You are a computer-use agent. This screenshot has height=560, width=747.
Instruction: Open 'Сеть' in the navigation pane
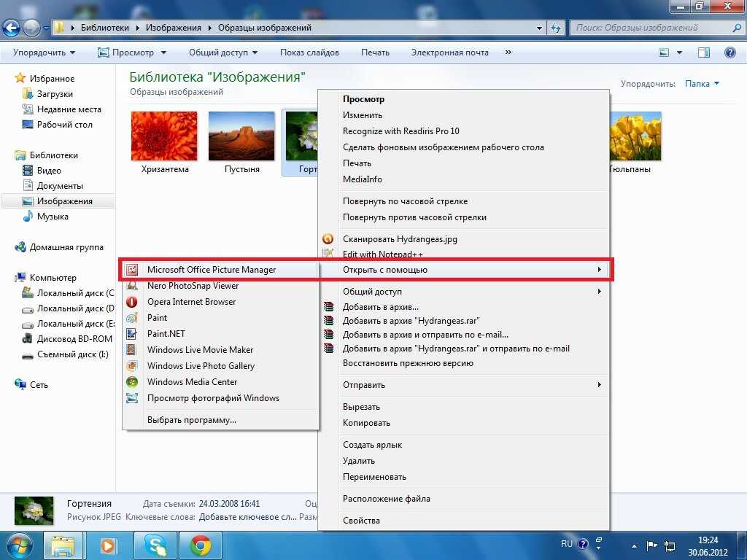tap(39, 385)
